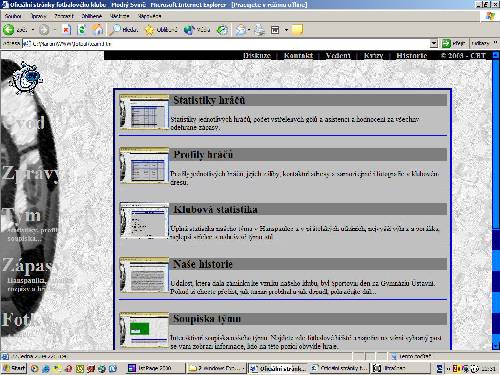500x375 pixels.
Task: Click the History icon in toolbar
Action: pyautogui.click(x=222, y=30)
